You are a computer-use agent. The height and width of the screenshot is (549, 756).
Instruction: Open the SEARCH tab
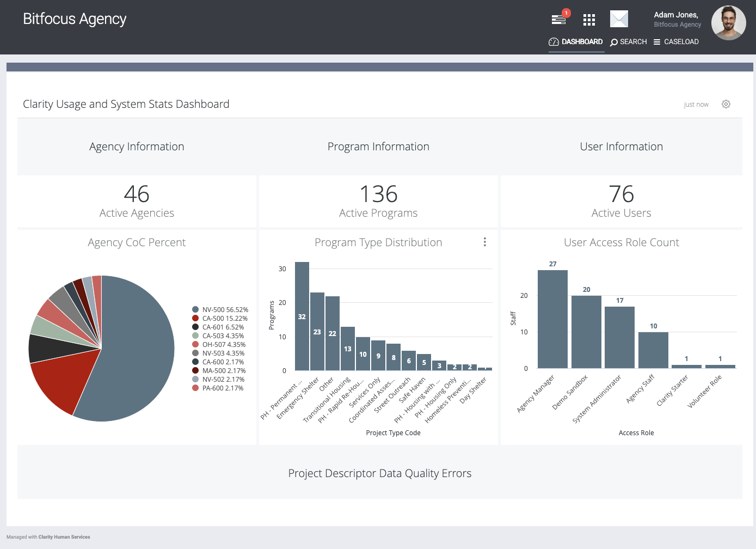(629, 42)
